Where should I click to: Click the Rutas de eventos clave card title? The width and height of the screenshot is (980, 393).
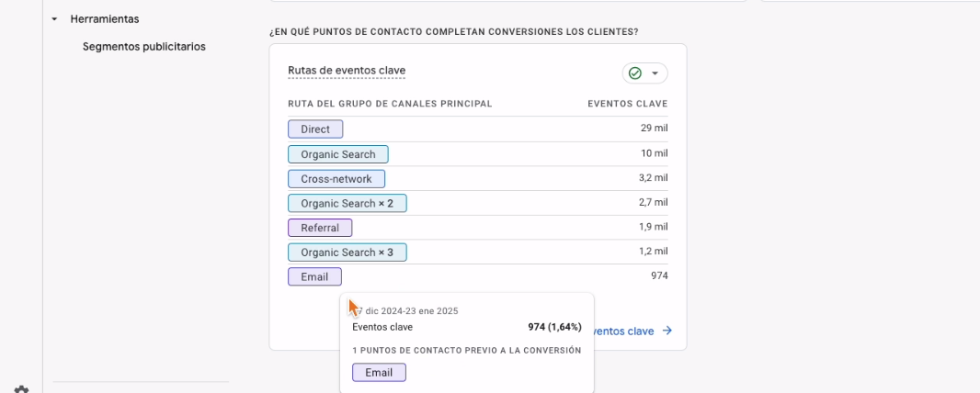pyautogui.click(x=347, y=71)
